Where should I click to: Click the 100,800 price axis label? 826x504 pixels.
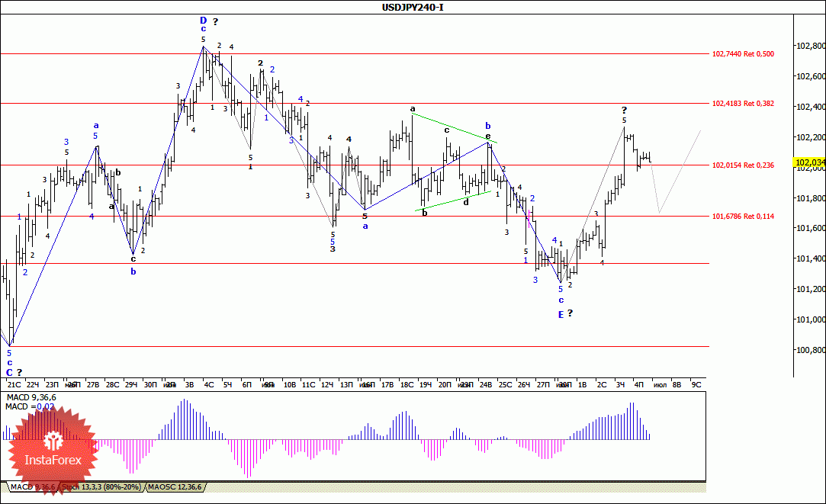coord(810,350)
